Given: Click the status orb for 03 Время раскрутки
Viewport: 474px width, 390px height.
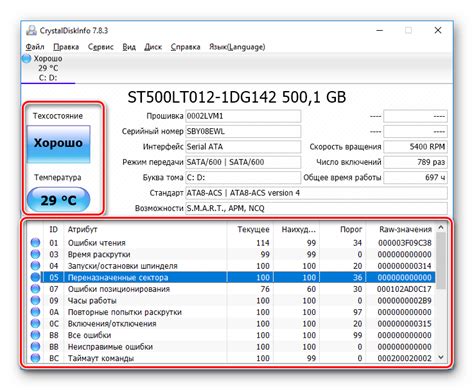Looking at the screenshot, I should pyautogui.click(x=35, y=254).
